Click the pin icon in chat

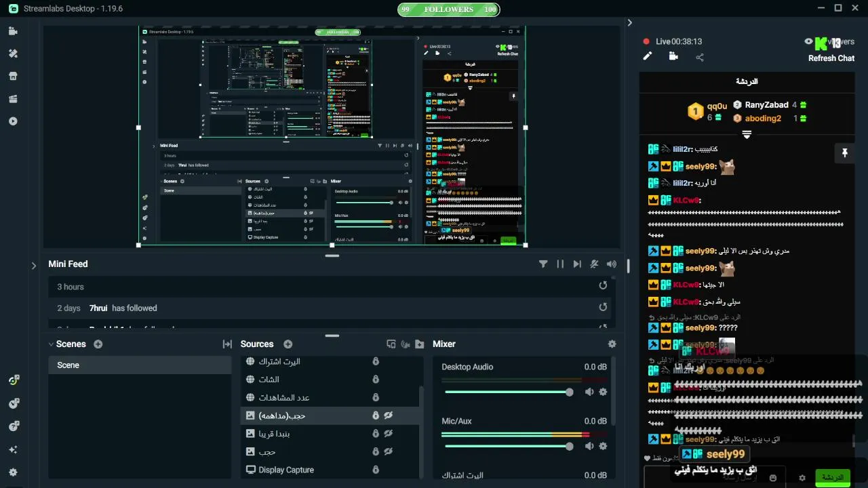click(844, 154)
